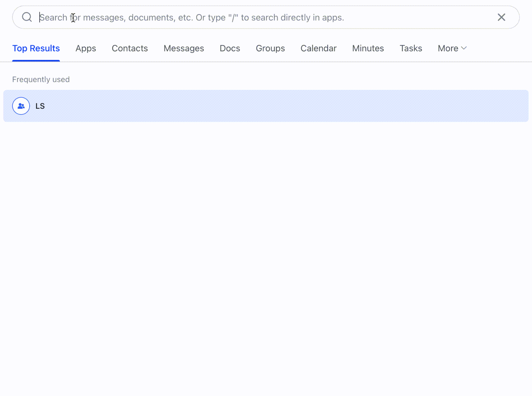Click the LS entry text label

[40, 106]
